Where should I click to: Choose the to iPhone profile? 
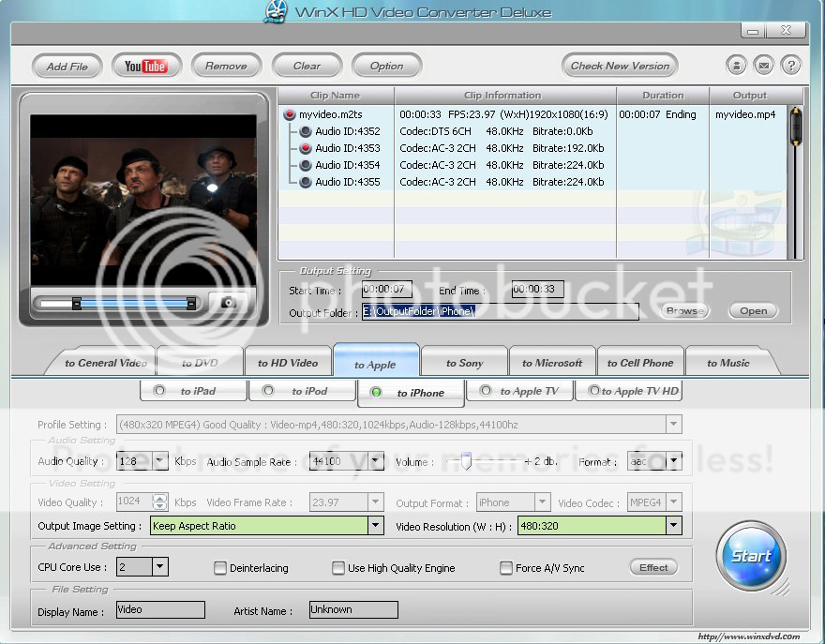pyautogui.click(x=411, y=393)
